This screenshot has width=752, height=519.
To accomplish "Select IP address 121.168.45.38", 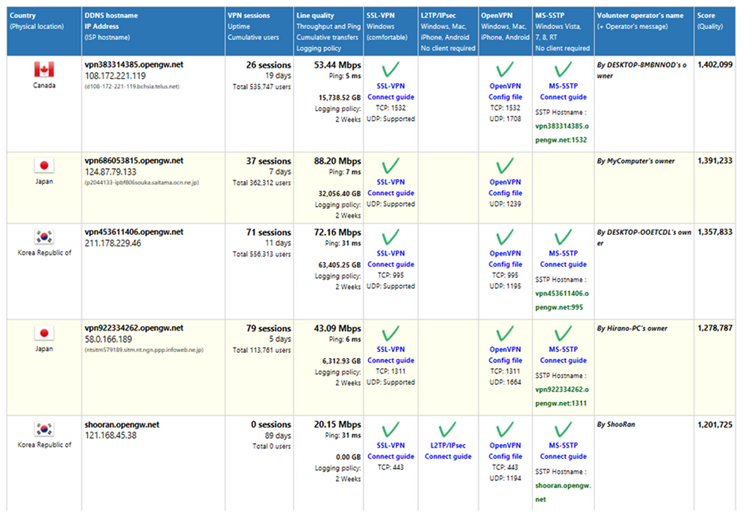I will pos(110,436).
